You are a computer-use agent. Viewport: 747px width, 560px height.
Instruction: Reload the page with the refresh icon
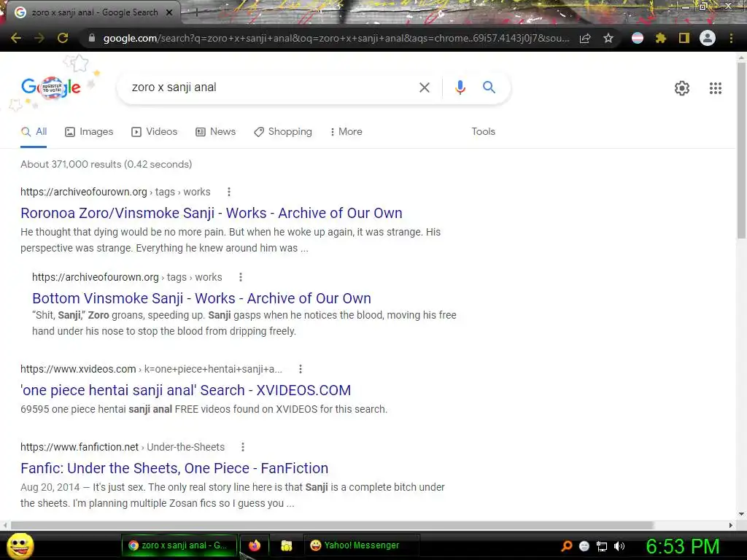click(x=63, y=38)
